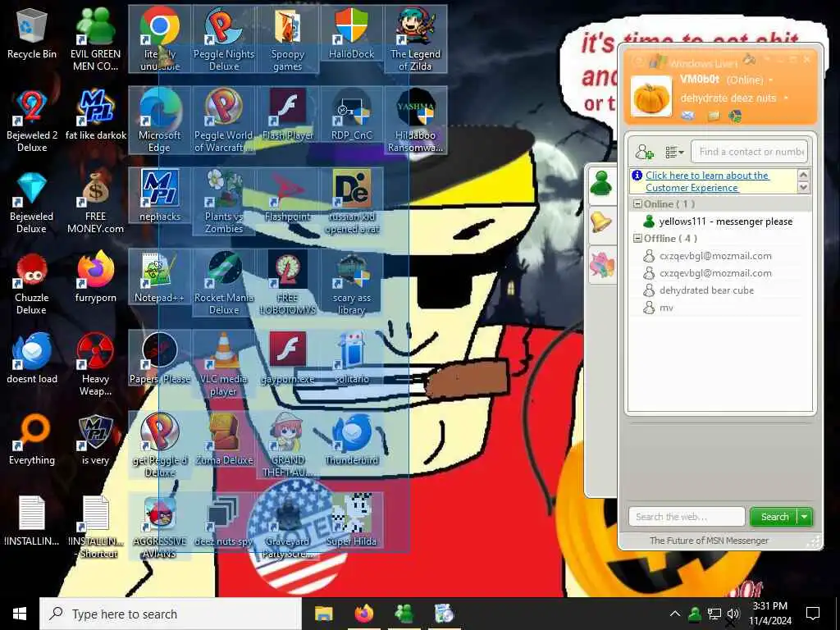This screenshot has height=630, width=840.
Task: Open the 'fat like darkok' shortcut
Action: [x=95, y=115]
